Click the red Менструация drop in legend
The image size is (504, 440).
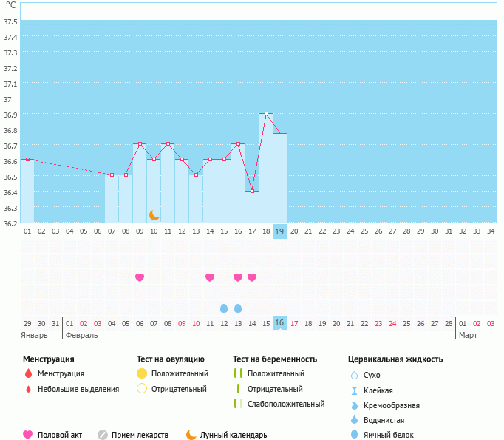(x=28, y=374)
